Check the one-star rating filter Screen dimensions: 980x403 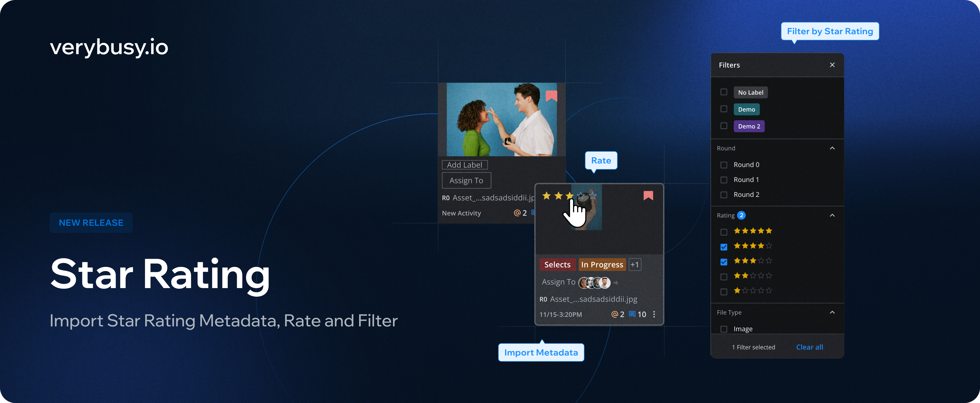[x=724, y=291]
